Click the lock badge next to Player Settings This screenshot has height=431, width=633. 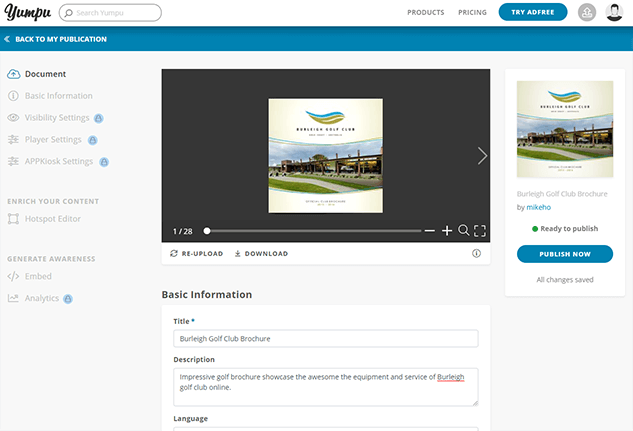tap(92, 140)
